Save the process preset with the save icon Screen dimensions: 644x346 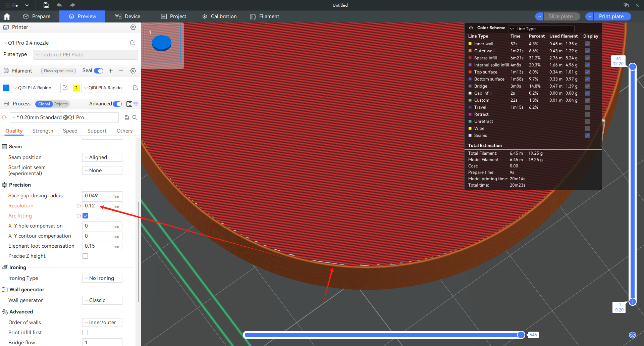[x=127, y=117]
